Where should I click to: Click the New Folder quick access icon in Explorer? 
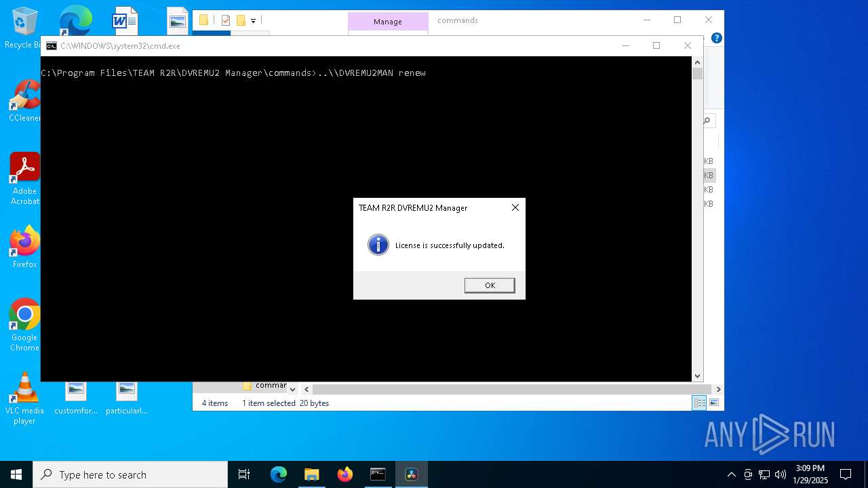pyautogui.click(x=241, y=20)
